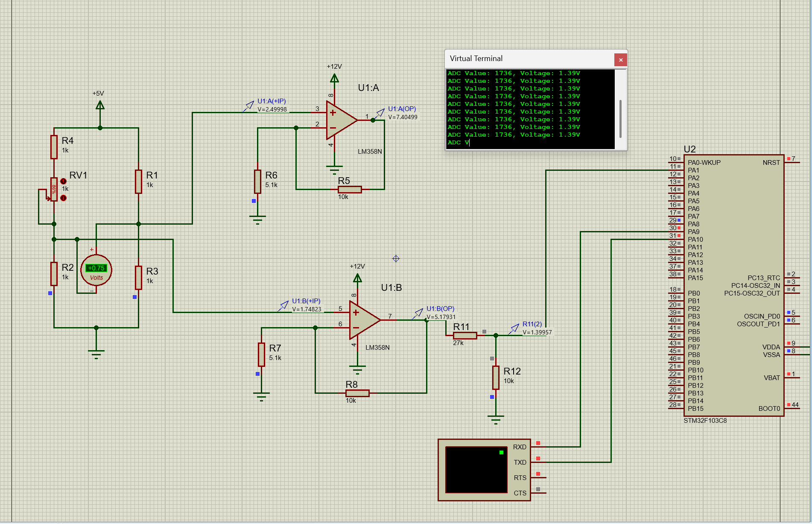Select resistor R8 symbol
The height and width of the screenshot is (524, 812).
pos(357,393)
